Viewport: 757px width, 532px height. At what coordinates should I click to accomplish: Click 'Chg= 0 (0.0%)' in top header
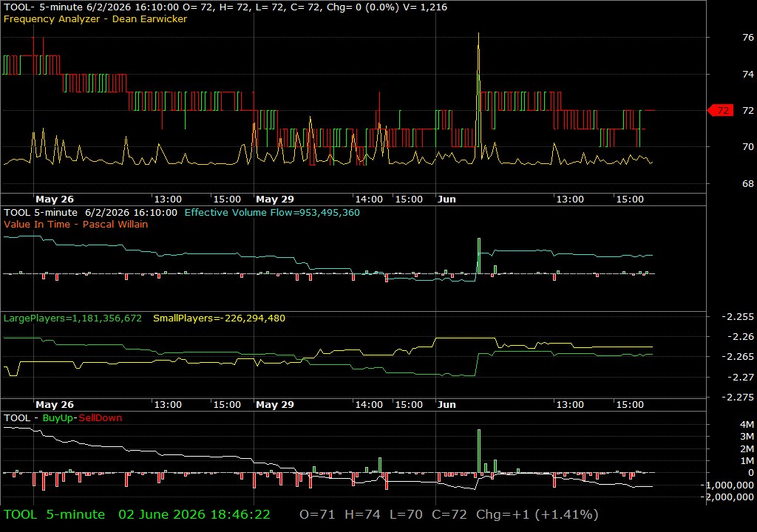click(x=362, y=7)
